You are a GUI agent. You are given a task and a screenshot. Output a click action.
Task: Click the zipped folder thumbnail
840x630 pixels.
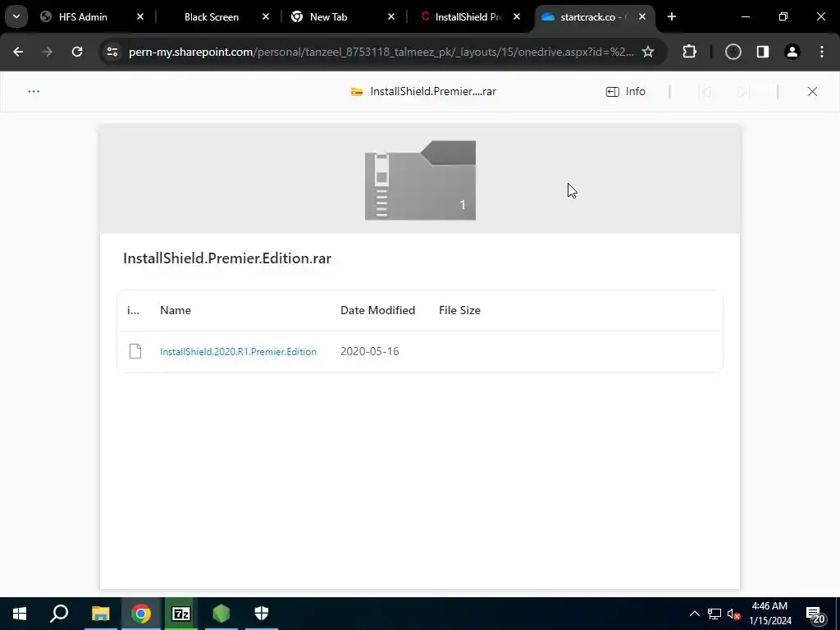420,180
